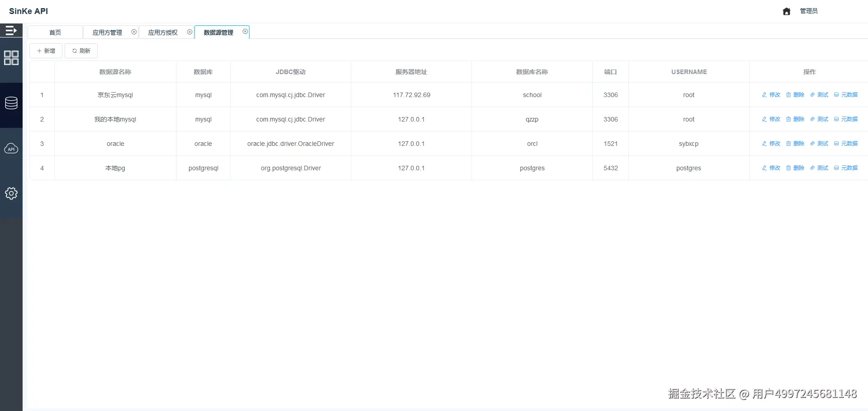Select the 端口 column header
868x411 pixels.
(x=610, y=72)
